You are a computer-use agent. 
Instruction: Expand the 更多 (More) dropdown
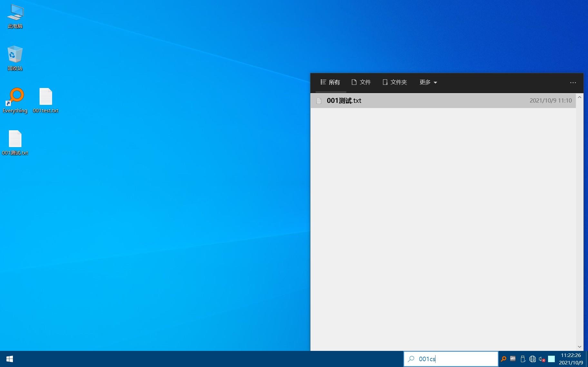(x=428, y=82)
